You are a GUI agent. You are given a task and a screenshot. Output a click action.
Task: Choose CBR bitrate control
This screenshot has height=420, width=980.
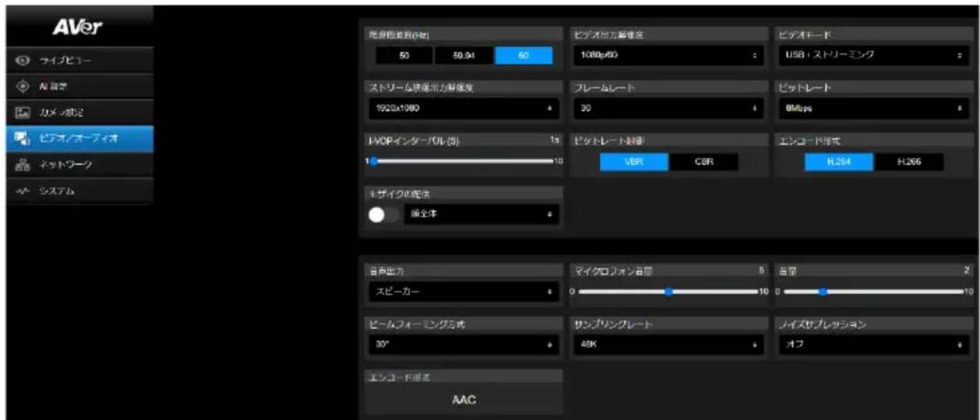click(x=703, y=162)
